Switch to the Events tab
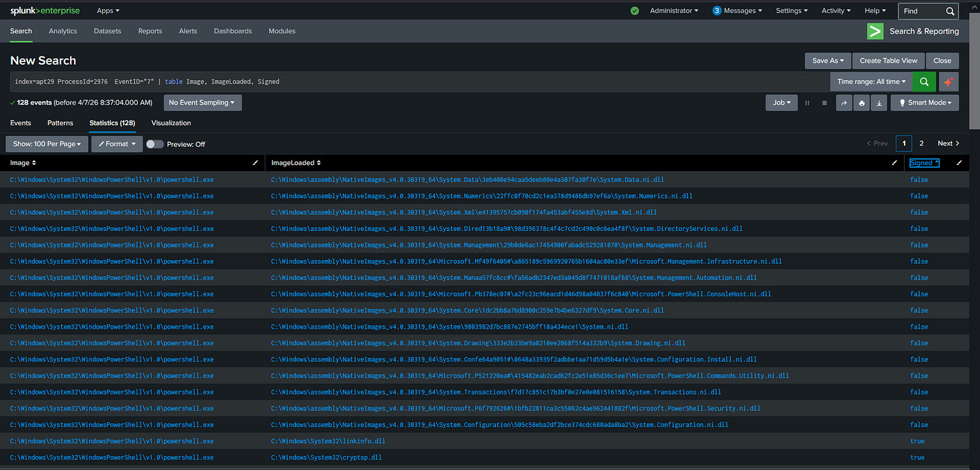The width and height of the screenshot is (980, 470). (x=20, y=123)
